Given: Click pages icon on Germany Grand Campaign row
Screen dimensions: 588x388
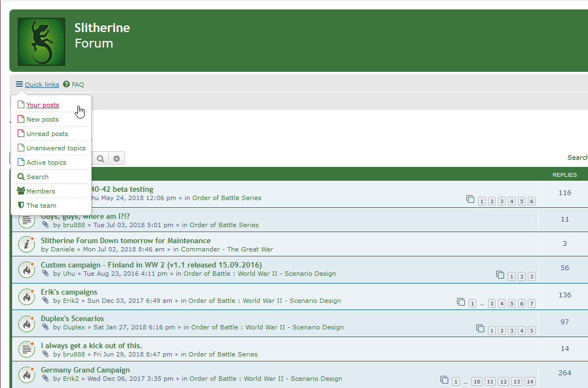Looking at the screenshot, I should (x=444, y=380).
